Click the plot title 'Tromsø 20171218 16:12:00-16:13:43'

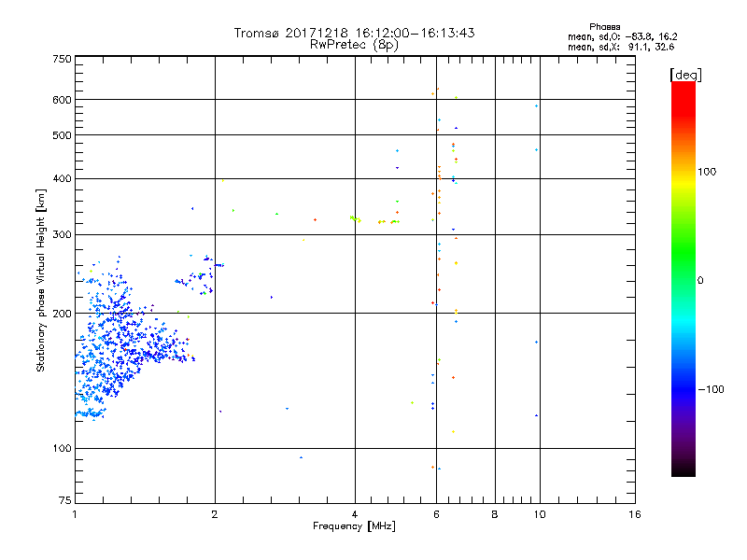point(354,33)
